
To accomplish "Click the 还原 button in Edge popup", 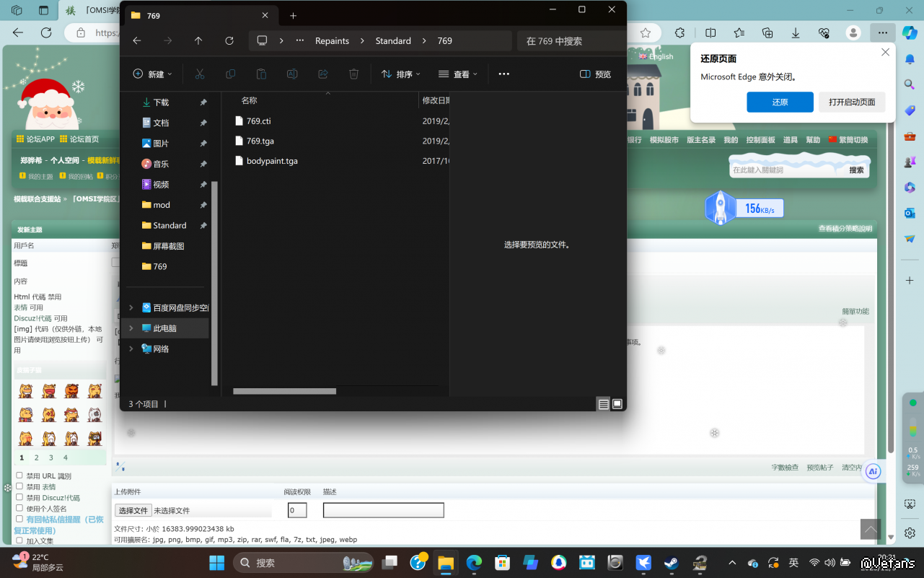I will 780,102.
